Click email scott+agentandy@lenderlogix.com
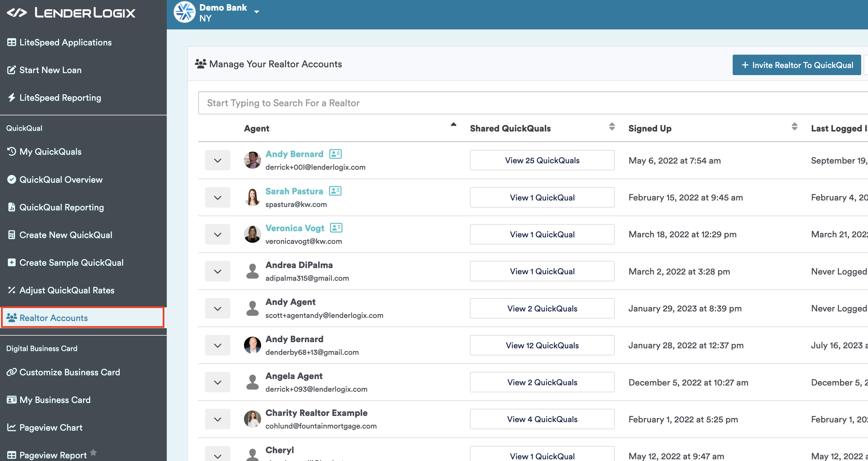The height and width of the screenshot is (461, 868). 324,315
